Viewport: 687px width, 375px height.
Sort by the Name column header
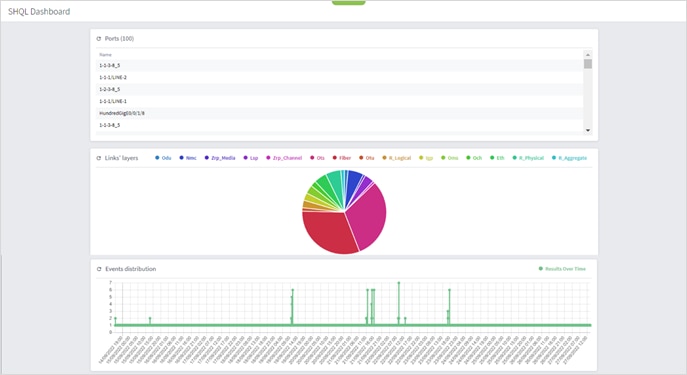(106, 55)
